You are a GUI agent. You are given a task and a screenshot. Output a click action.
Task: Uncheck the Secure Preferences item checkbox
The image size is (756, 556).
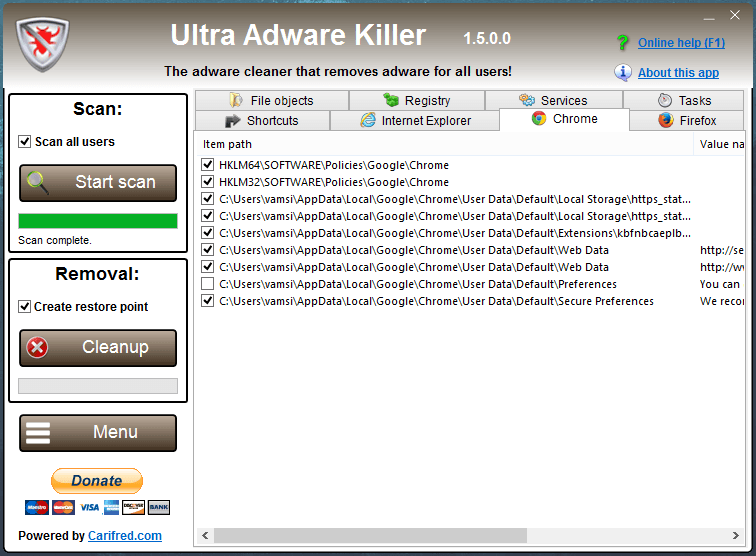pyautogui.click(x=207, y=301)
